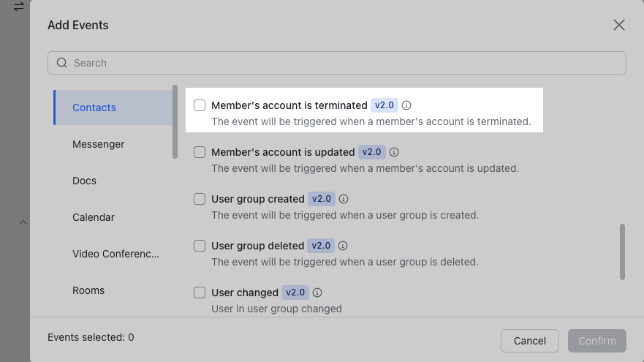Check Member's account is terminated event

click(200, 105)
